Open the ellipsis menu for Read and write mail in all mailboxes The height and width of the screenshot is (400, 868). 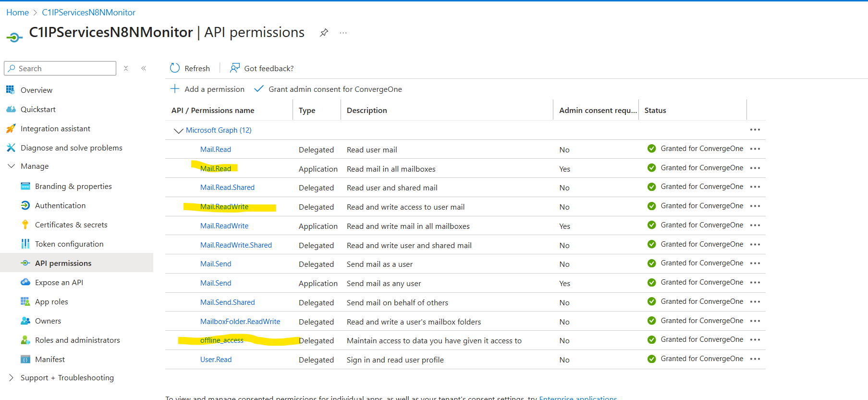755,225
